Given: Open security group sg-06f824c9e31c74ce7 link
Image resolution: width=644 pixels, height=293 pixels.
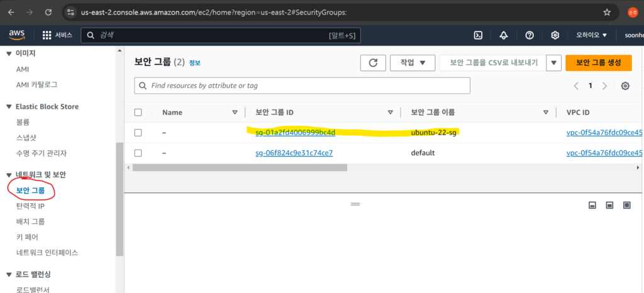Looking at the screenshot, I should 294,153.
